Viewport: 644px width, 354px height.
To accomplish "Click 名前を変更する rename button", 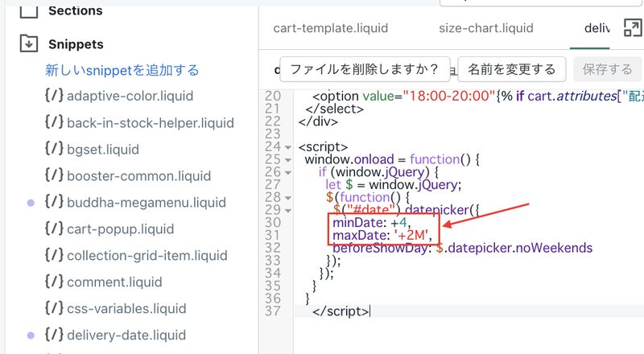I will (512, 69).
